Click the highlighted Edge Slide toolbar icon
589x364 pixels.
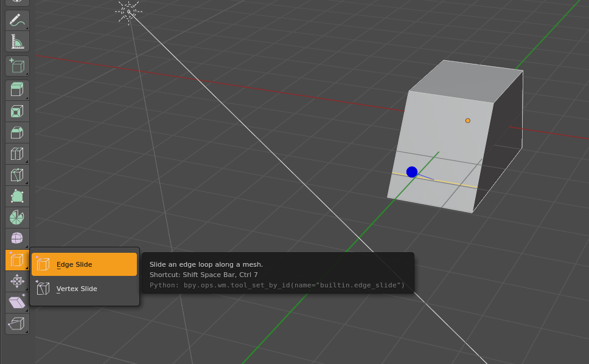pos(17,259)
